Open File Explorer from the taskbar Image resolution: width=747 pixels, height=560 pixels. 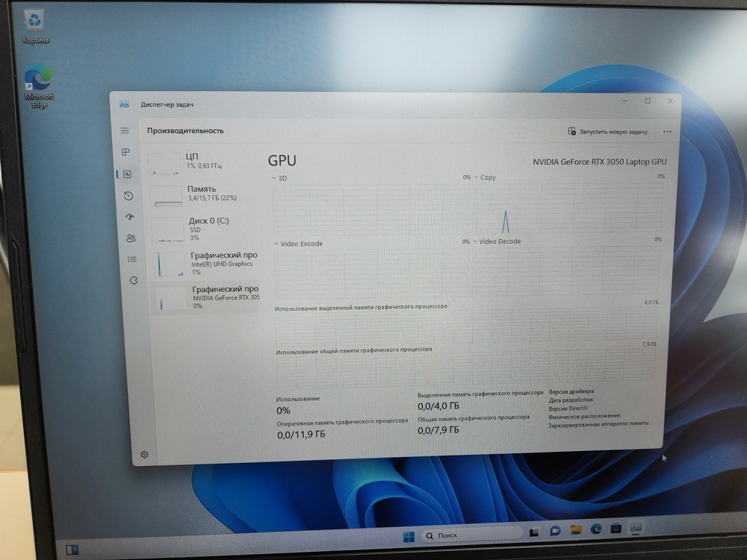(x=576, y=529)
